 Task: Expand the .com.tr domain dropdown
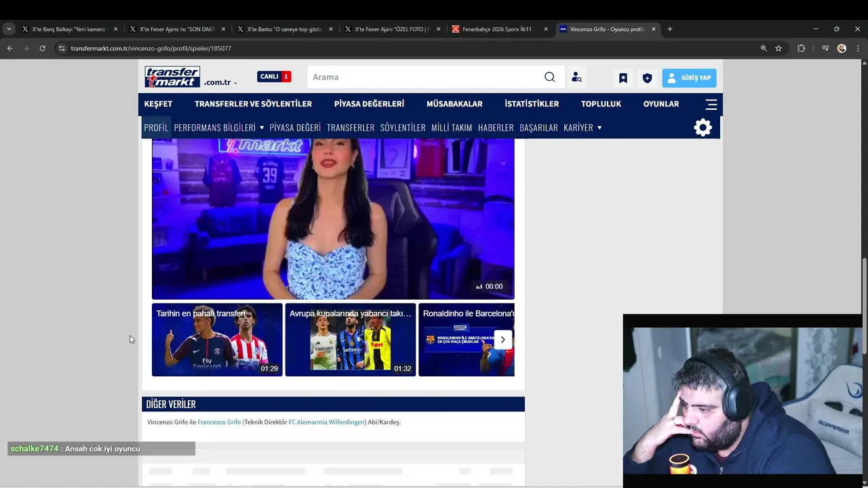[x=220, y=82]
